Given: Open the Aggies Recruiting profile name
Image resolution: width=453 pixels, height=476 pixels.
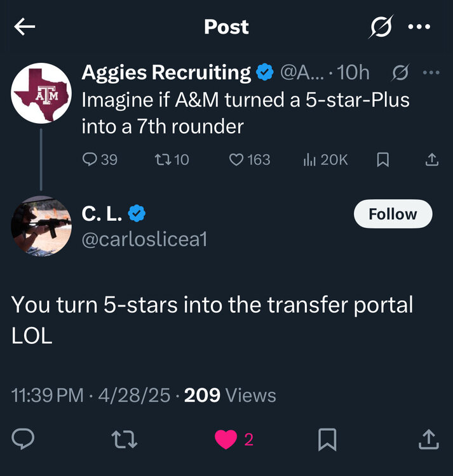Looking at the screenshot, I should [166, 73].
